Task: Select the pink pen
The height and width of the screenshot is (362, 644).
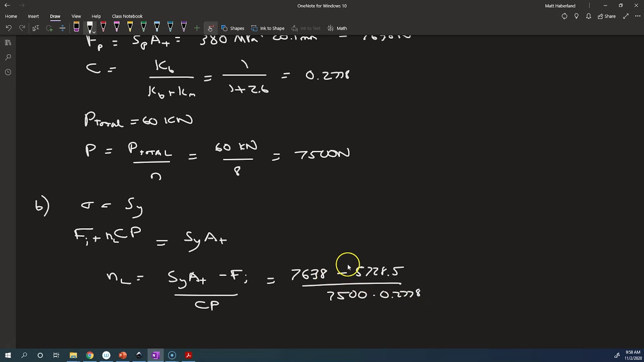Action: pyautogui.click(x=117, y=28)
